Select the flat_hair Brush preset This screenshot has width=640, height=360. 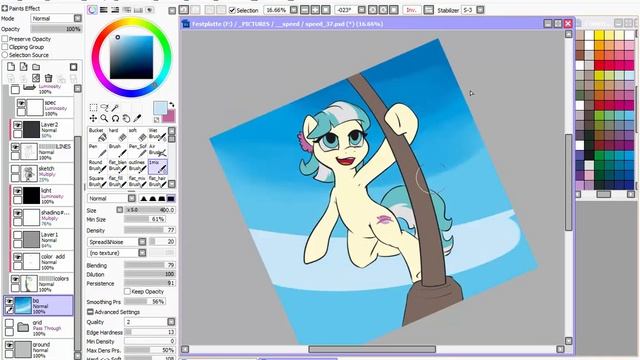157,182
